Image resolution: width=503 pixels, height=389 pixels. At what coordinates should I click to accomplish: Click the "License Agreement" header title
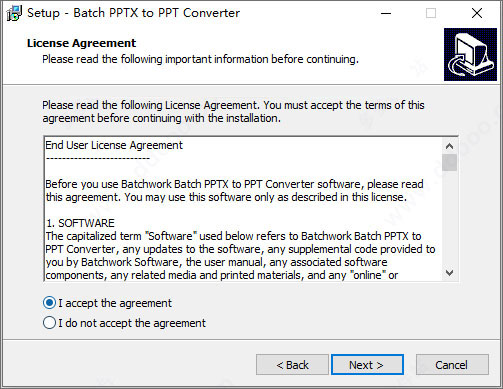pos(81,43)
